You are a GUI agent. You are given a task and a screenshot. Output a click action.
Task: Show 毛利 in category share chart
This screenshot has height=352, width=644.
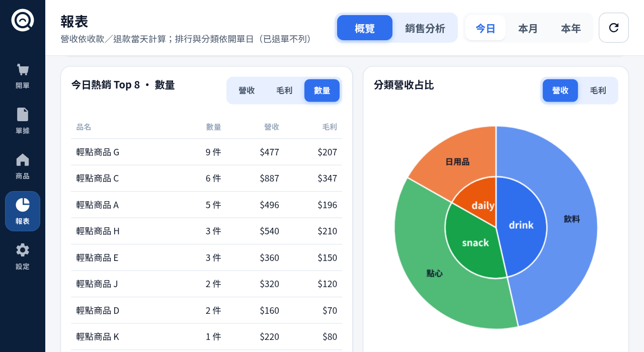(598, 91)
